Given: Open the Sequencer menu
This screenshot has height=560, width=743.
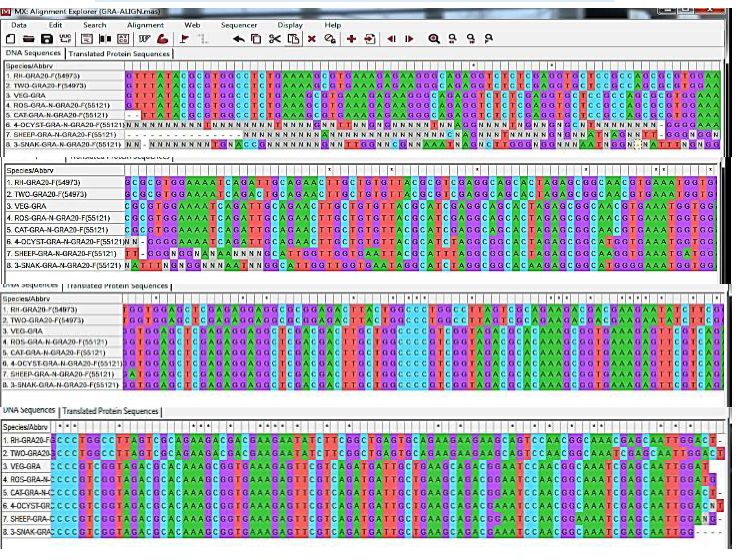Looking at the screenshot, I should click(239, 25).
